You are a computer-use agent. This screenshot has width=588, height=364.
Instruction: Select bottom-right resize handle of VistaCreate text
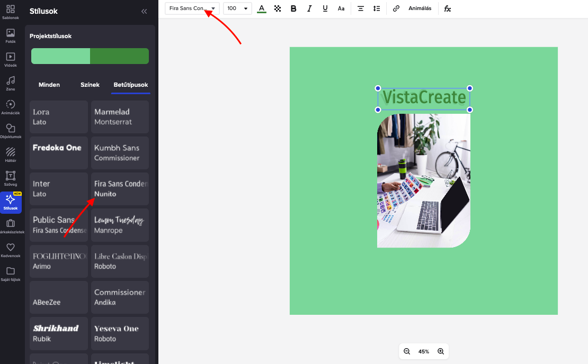(x=469, y=110)
